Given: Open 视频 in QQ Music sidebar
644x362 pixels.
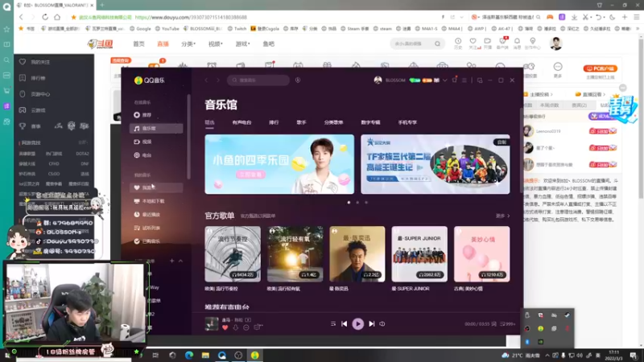Looking at the screenshot, I should [x=156, y=142].
